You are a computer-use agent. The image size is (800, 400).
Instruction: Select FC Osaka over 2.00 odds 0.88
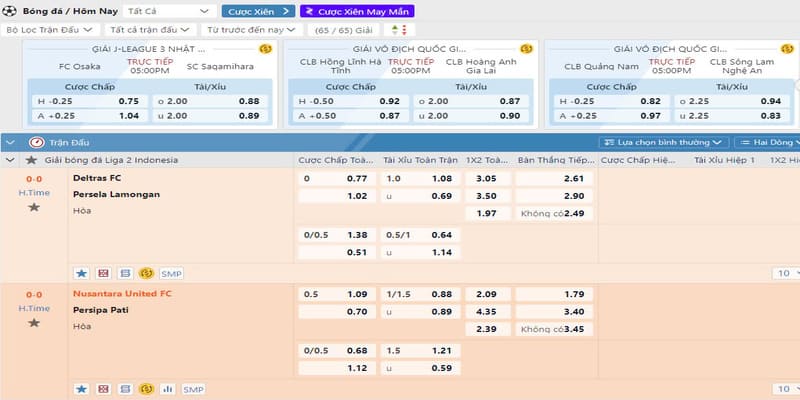tap(210, 101)
